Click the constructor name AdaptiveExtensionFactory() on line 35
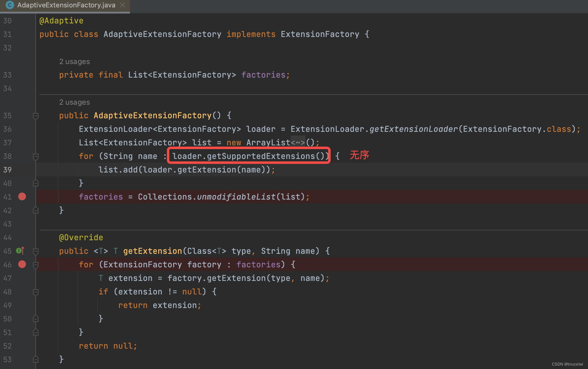 point(153,116)
